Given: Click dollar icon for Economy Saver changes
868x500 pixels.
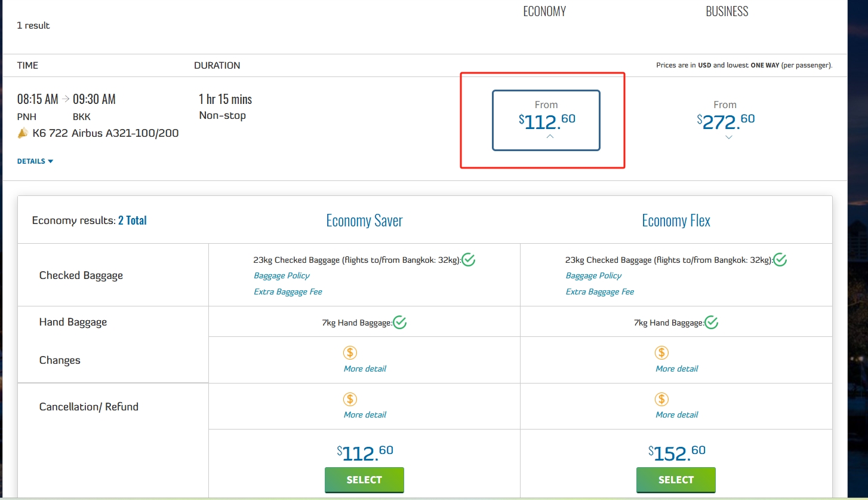Looking at the screenshot, I should pos(350,353).
